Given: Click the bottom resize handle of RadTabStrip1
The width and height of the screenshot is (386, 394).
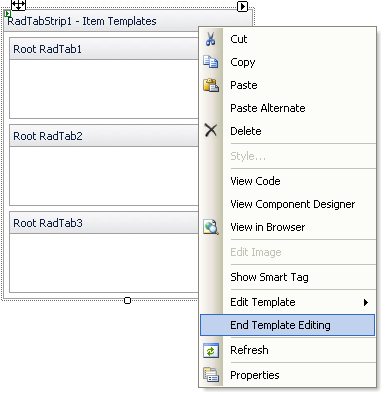Looking at the screenshot, I should [x=127, y=301].
